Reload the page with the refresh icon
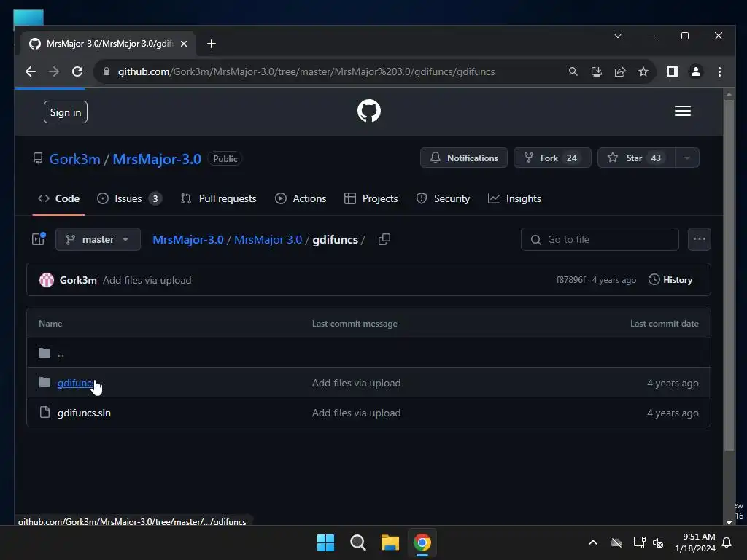 [77, 71]
